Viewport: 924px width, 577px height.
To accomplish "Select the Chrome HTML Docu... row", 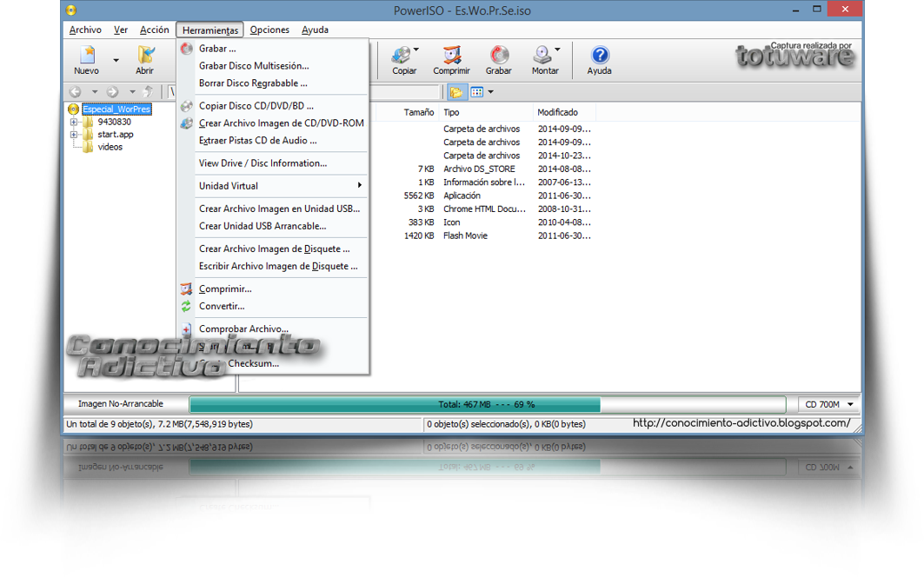I will click(486, 209).
